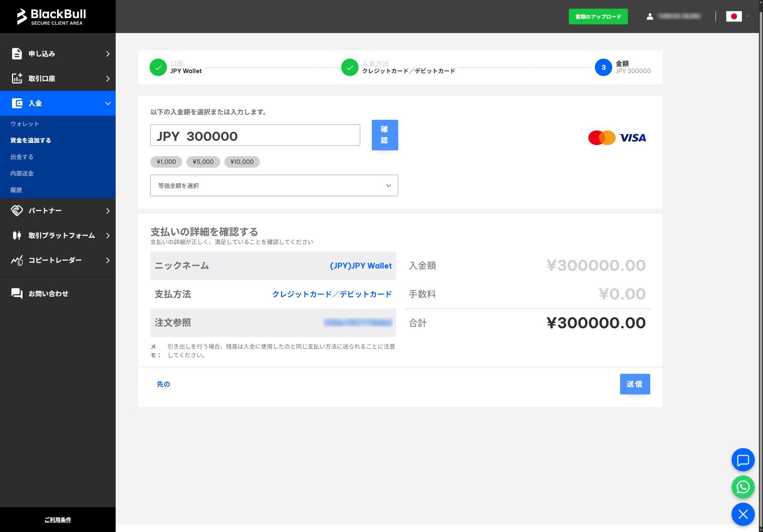Open the 申し込み sidebar icon
The width and height of the screenshot is (763, 532).
(x=17, y=54)
